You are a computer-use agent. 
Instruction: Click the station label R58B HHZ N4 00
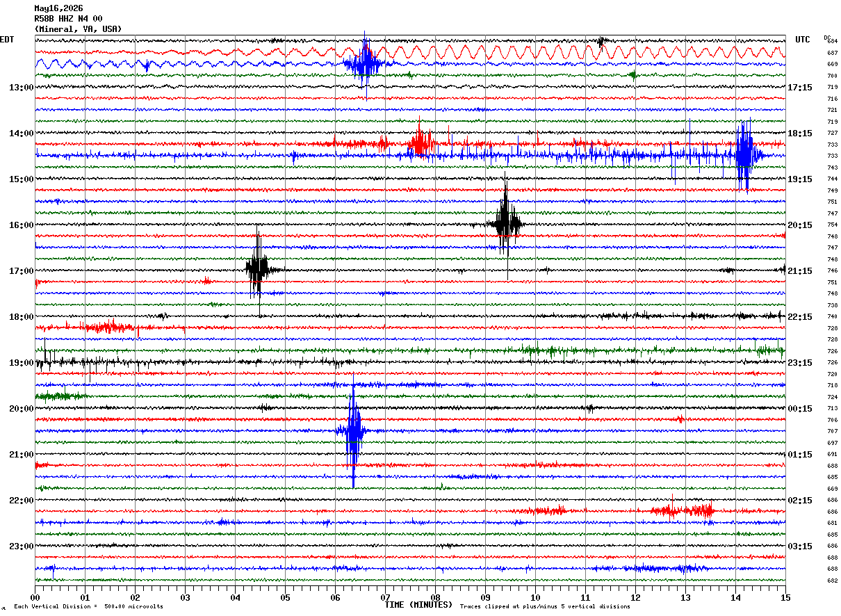click(68, 19)
